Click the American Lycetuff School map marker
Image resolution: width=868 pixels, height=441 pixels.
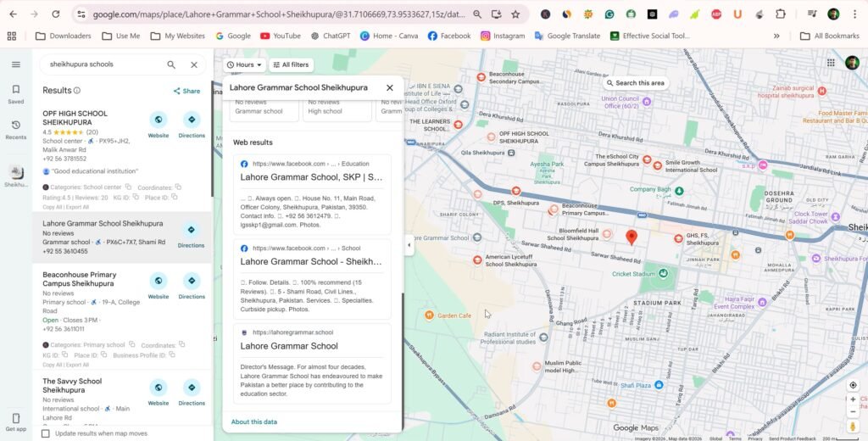[478, 260]
